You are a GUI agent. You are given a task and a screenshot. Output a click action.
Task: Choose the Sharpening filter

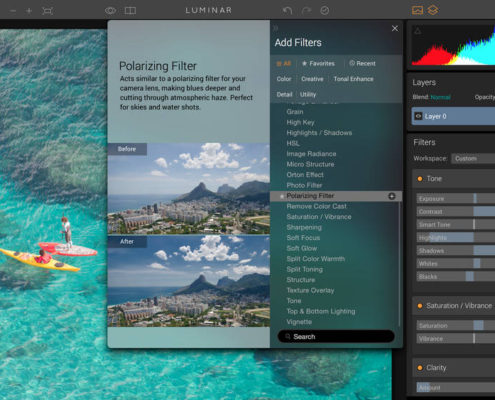click(304, 227)
